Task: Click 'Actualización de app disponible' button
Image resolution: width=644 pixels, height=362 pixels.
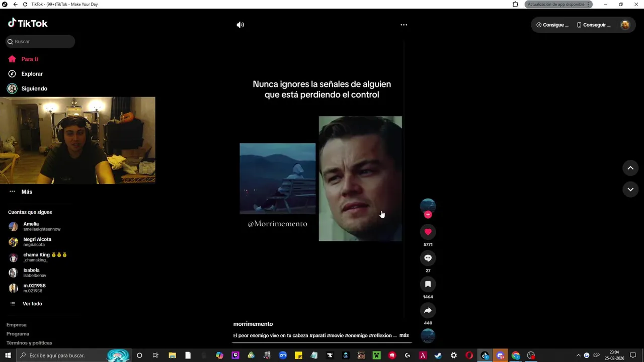Action: 558,4
